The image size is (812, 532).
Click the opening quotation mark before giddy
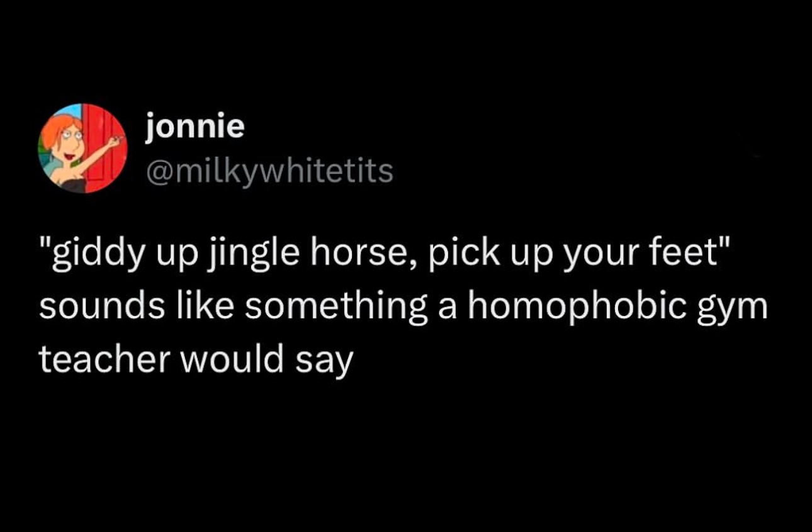[x=45, y=247]
